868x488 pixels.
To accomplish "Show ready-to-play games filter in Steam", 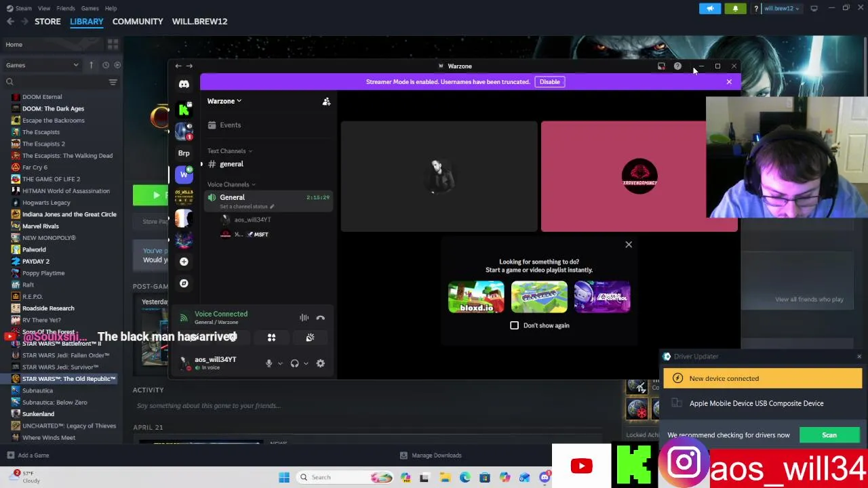I will pos(117,65).
